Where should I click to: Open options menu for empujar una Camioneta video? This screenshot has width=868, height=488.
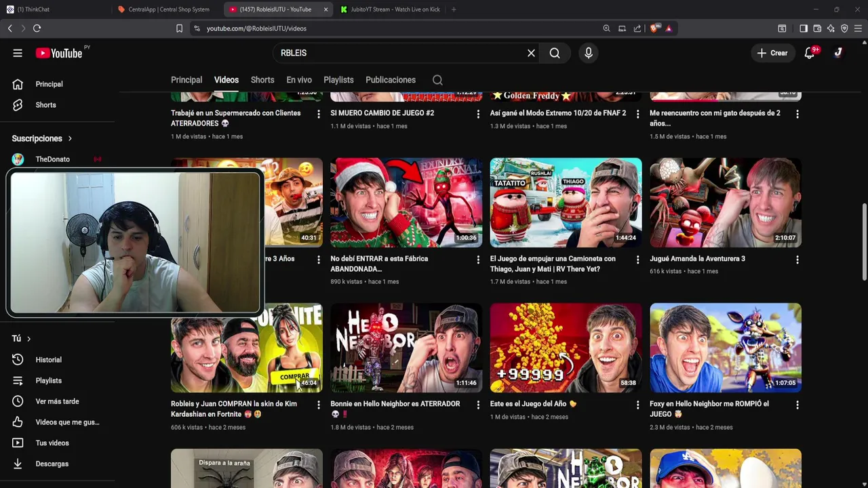coord(637,260)
